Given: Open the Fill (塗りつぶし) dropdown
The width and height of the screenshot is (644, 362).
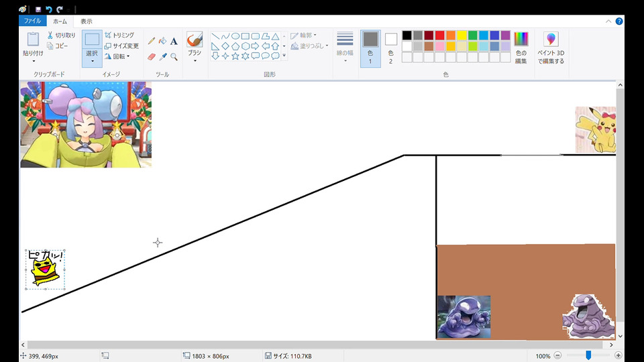Looking at the screenshot, I should (x=310, y=46).
